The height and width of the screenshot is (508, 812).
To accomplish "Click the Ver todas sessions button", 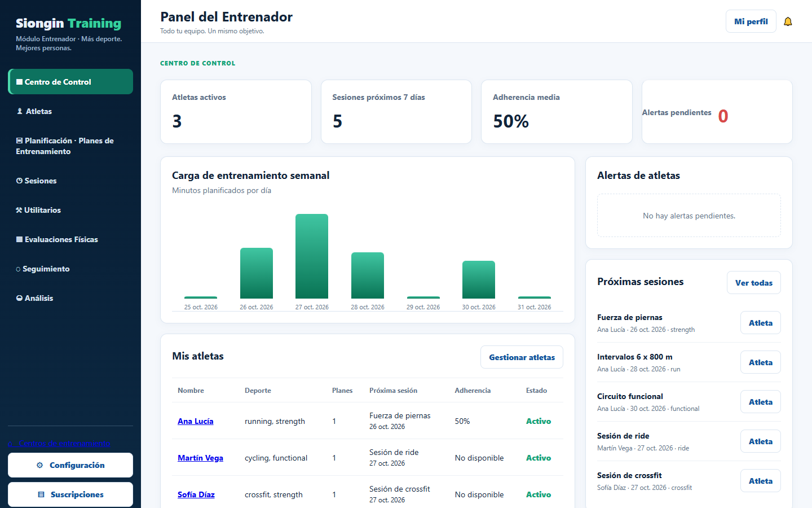I will point(754,283).
